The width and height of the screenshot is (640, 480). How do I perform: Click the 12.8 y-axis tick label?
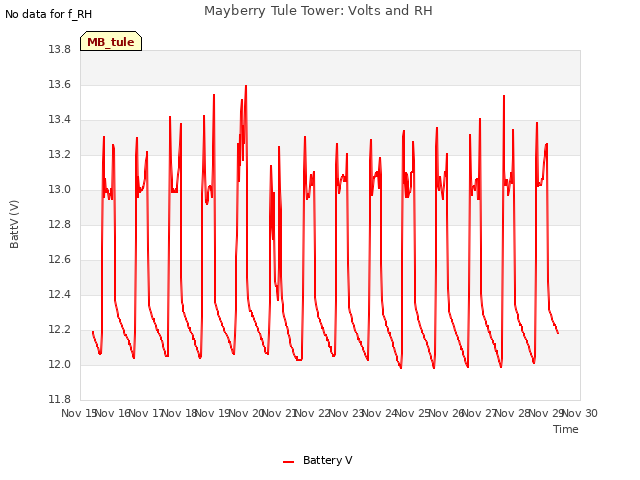coord(60,224)
